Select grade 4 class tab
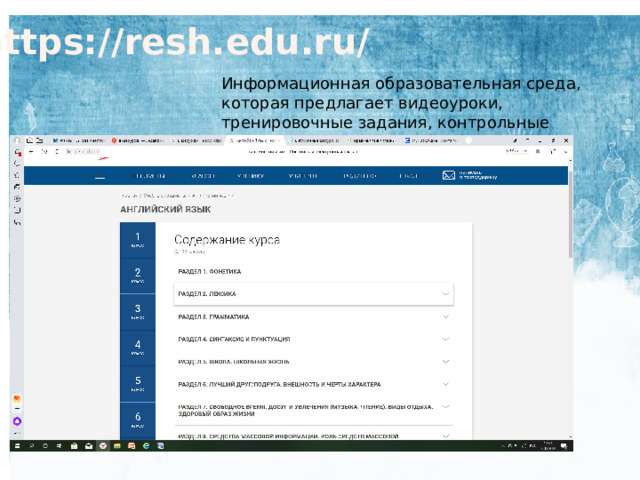Screen dimensions: 640x480 click(138, 348)
